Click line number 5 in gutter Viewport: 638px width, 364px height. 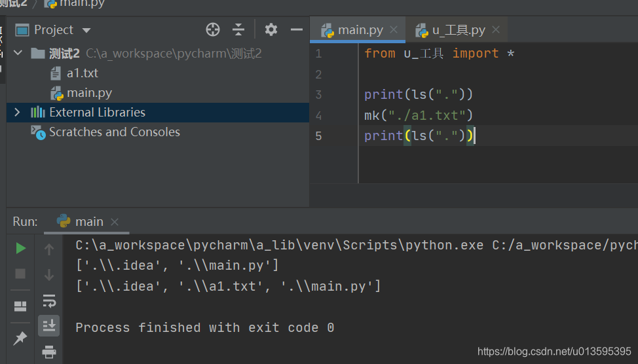click(318, 136)
